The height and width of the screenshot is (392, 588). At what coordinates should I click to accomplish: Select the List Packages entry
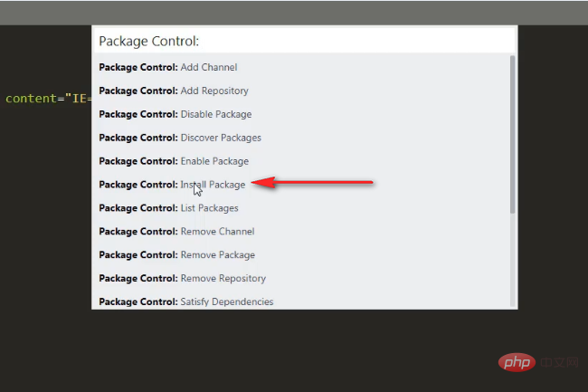[301, 208]
